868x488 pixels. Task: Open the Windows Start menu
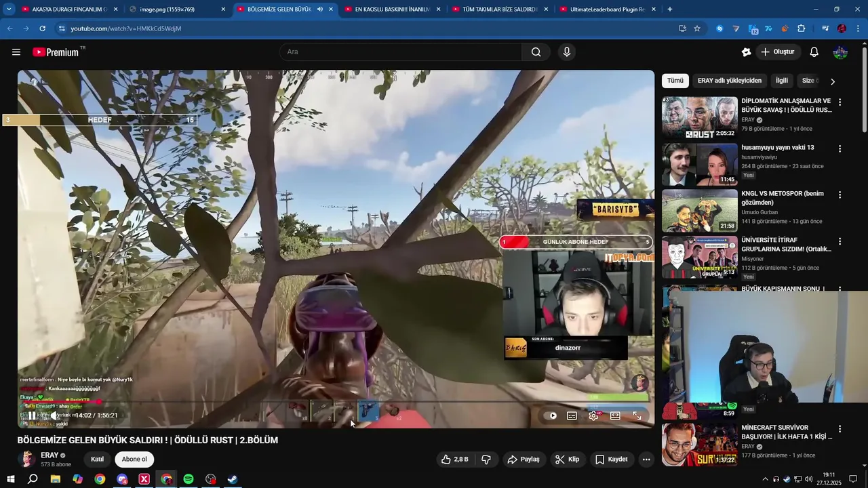click(x=11, y=479)
